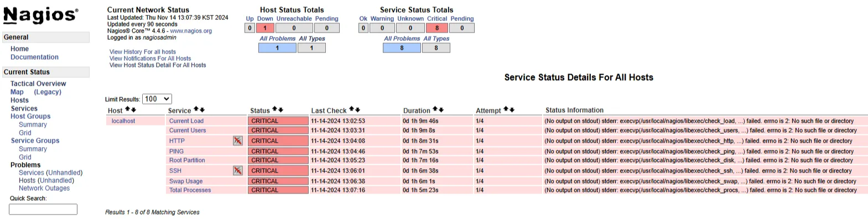The image size is (868, 219).
Task: Open the (Legacy) map view
Action: coord(48,92)
